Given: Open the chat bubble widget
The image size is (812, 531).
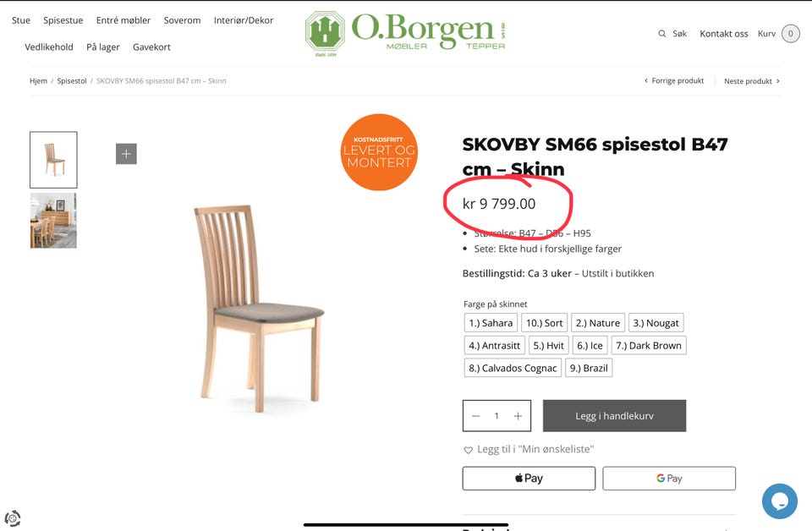Looking at the screenshot, I should pyautogui.click(x=779, y=501).
